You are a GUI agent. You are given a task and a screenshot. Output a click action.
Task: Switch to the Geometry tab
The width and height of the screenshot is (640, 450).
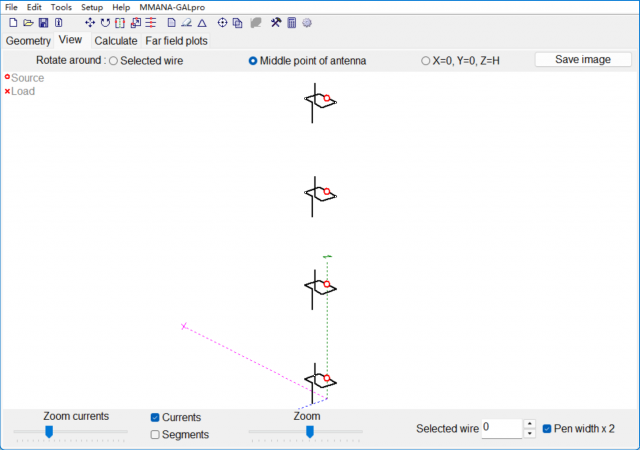coord(28,41)
